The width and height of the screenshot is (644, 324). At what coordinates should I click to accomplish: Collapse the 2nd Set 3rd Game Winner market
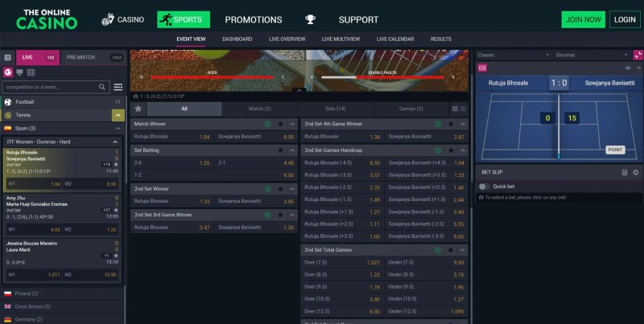click(292, 215)
